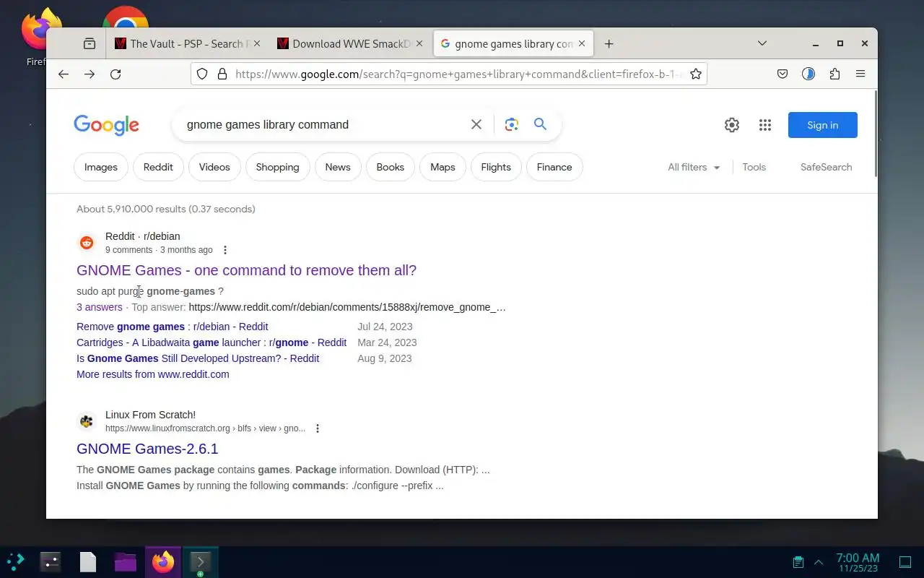Open the Google apps grid
The height and width of the screenshot is (578, 924).
[x=765, y=125]
